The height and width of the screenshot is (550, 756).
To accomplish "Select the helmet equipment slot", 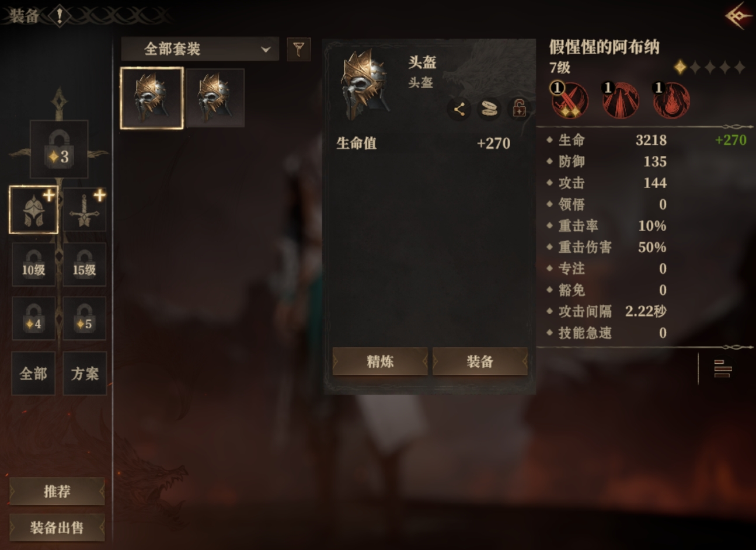I will pos(34,210).
